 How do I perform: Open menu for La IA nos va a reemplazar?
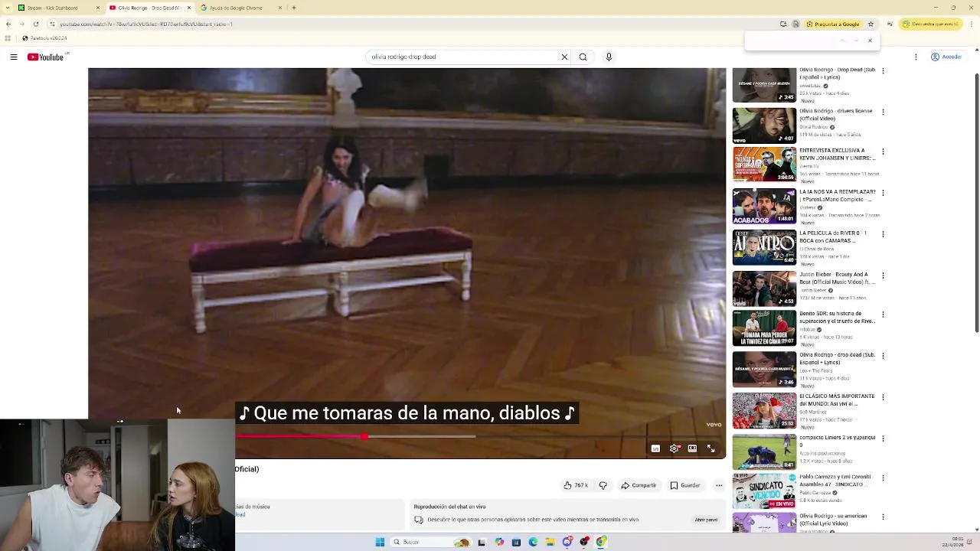(x=884, y=193)
